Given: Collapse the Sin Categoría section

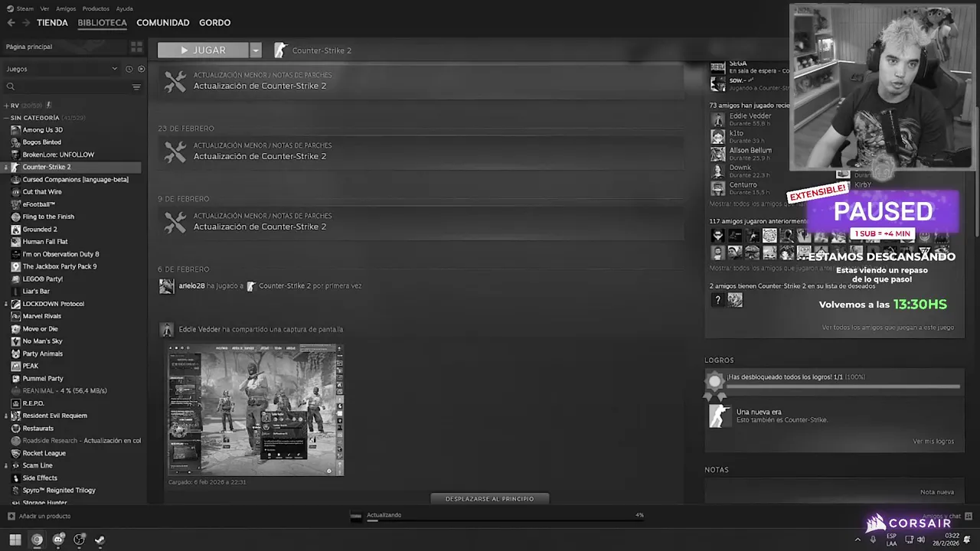Looking at the screenshot, I should pyautogui.click(x=6, y=118).
